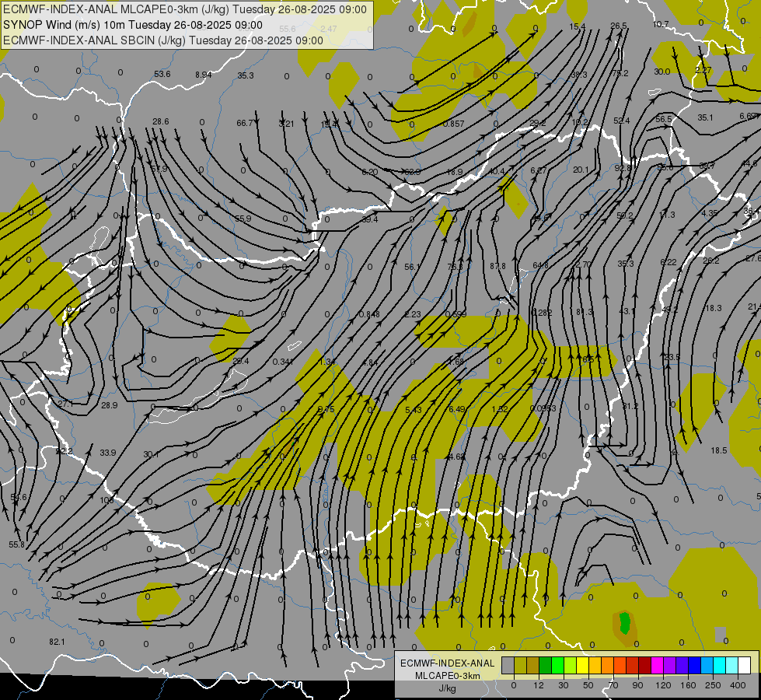Select the pure blue swatch in the legend

pyautogui.click(x=695, y=665)
